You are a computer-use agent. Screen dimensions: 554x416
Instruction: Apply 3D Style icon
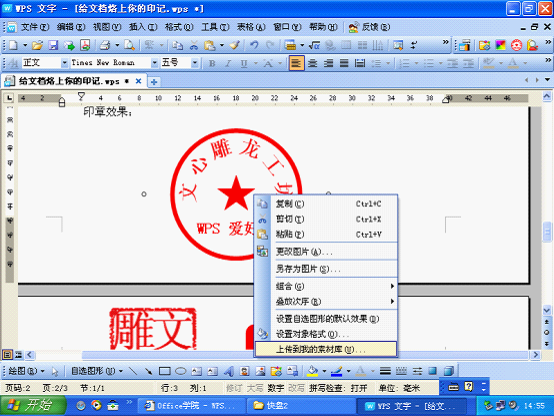pos(448,371)
